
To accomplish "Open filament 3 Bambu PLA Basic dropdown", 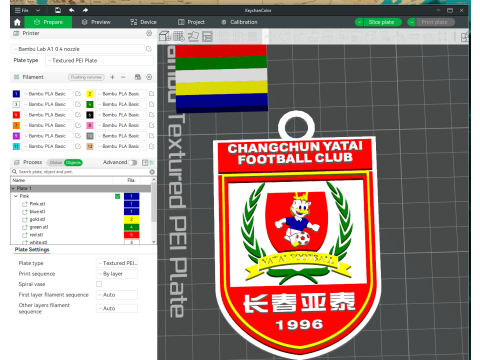I will [47, 104].
